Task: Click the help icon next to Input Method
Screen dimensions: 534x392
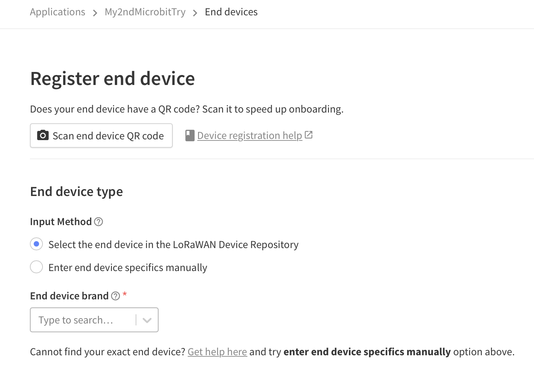Action: pyautogui.click(x=98, y=222)
